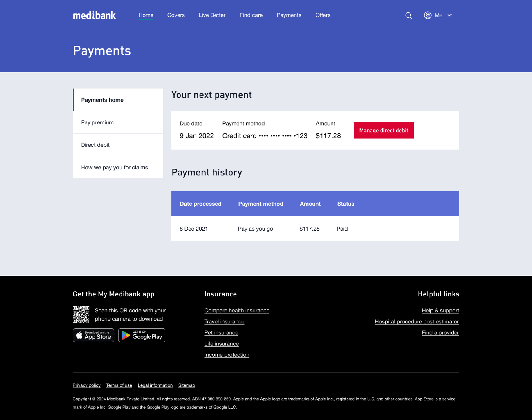Select Pay premium in the sidebar

(x=97, y=122)
